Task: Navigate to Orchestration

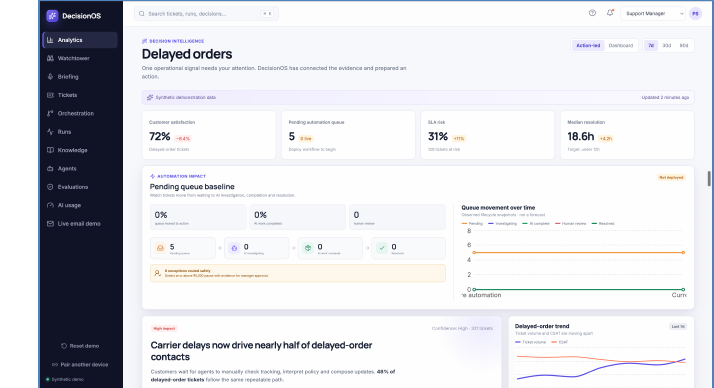Action: pyautogui.click(x=80, y=113)
